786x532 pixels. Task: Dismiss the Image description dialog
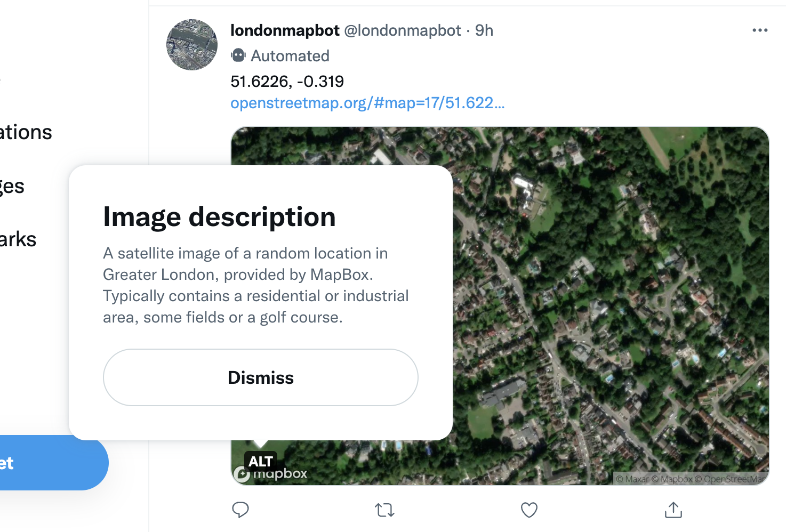[260, 377]
